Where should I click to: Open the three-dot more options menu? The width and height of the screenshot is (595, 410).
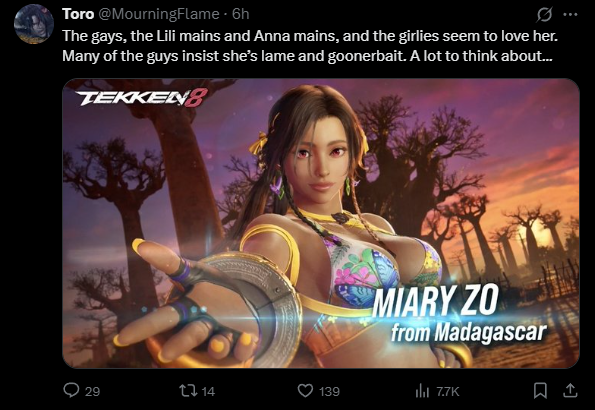click(x=570, y=15)
